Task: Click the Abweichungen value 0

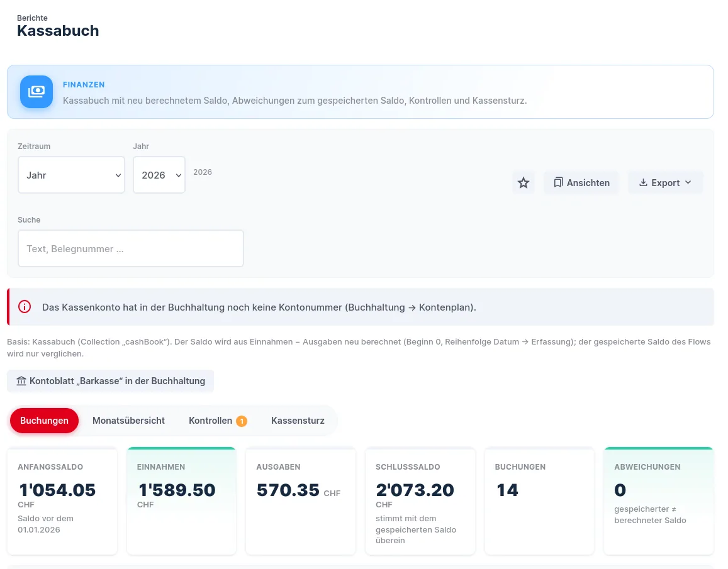Action: [620, 490]
